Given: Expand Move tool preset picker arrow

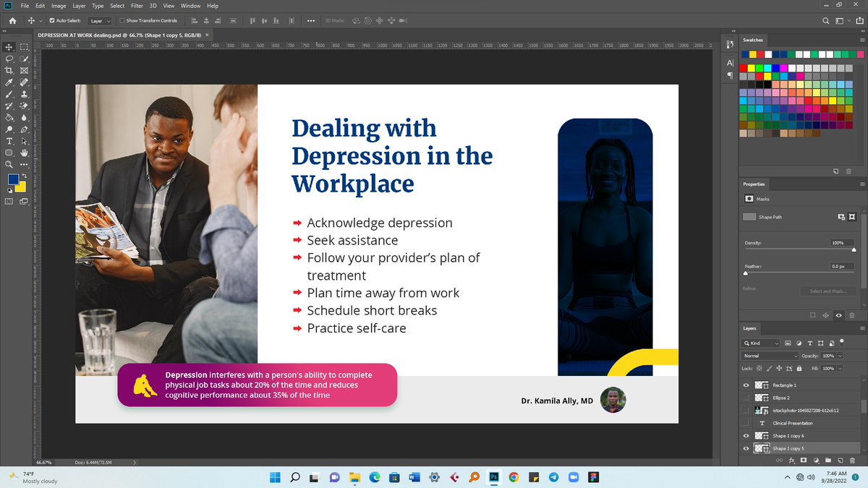Looking at the screenshot, I should 41,21.
